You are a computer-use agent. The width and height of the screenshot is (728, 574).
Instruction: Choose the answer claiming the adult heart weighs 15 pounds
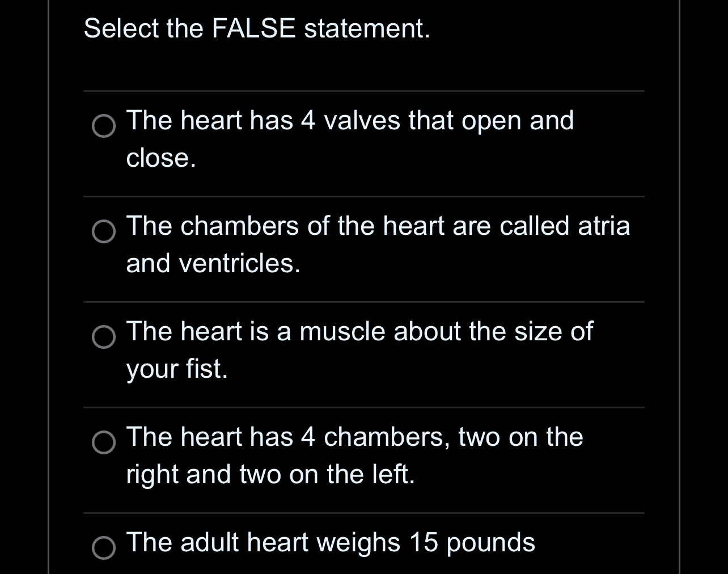click(329, 542)
